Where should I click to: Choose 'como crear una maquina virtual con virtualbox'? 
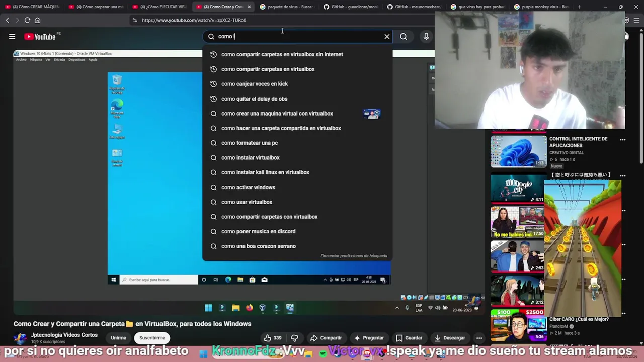click(297, 113)
